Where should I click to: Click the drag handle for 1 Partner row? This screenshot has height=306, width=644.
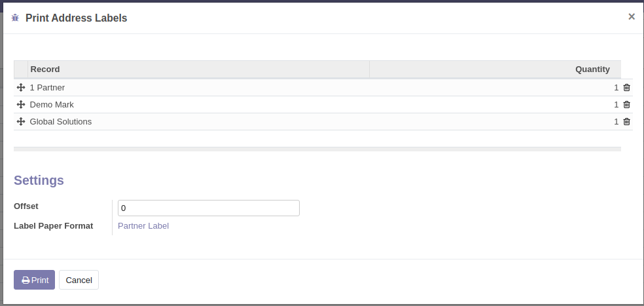[x=21, y=88]
